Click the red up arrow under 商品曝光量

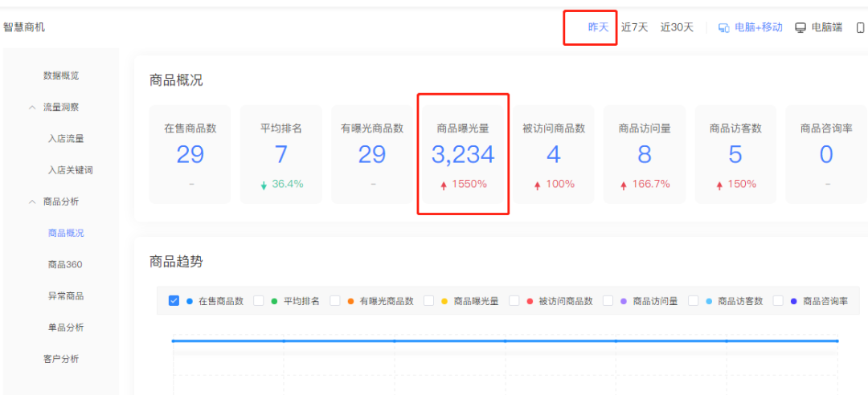[x=444, y=185]
